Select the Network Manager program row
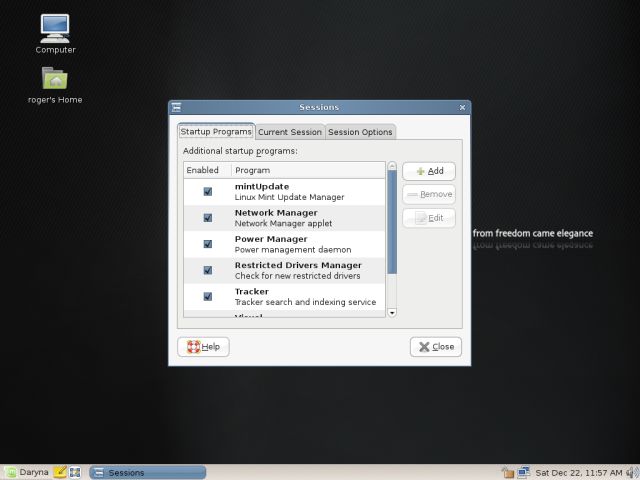 pyautogui.click(x=284, y=218)
